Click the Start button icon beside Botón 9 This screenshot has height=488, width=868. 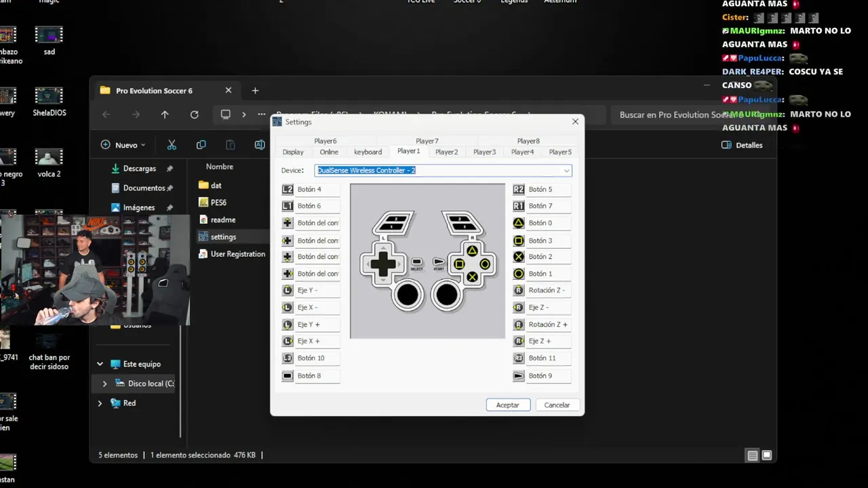[519, 375]
